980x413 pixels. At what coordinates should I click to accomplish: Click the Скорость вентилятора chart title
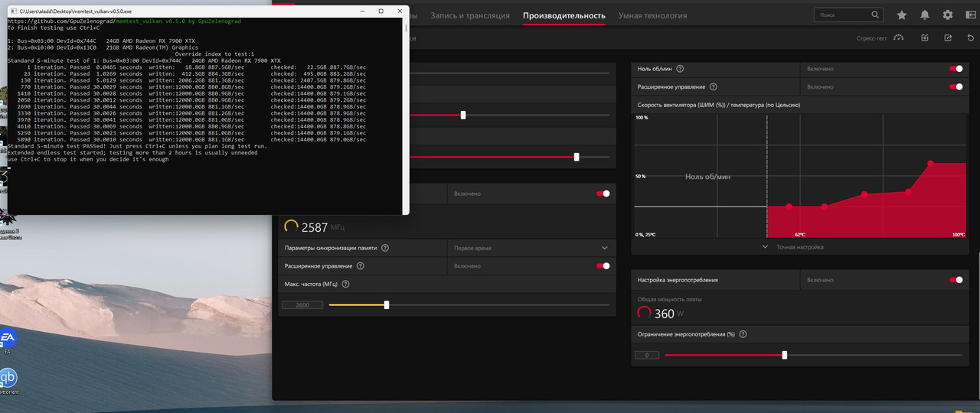(x=719, y=105)
